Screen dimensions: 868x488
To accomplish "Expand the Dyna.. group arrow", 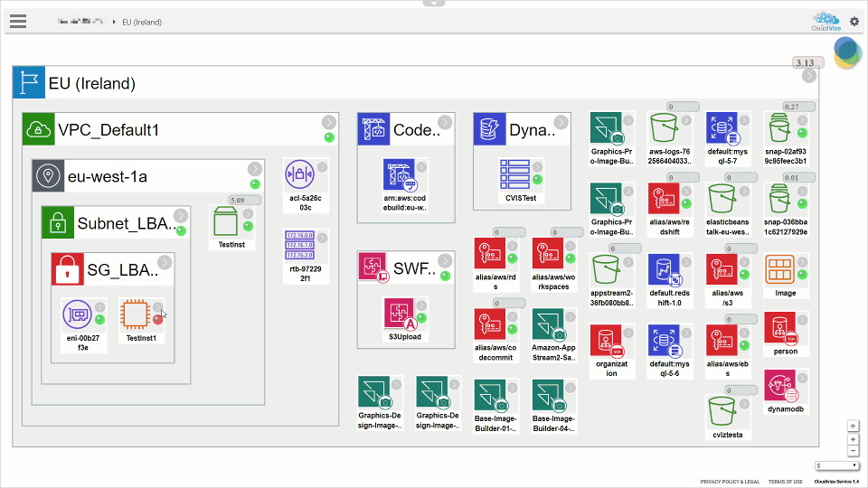I will [x=561, y=122].
